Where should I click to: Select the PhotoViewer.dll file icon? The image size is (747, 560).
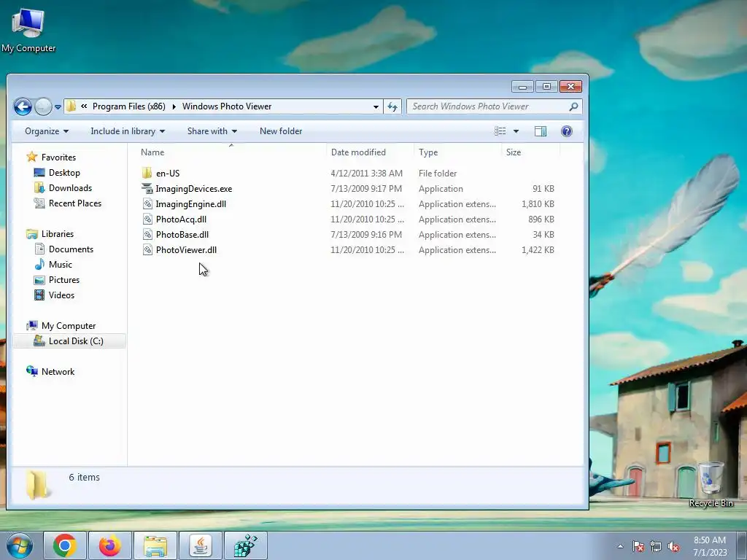tap(147, 250)
